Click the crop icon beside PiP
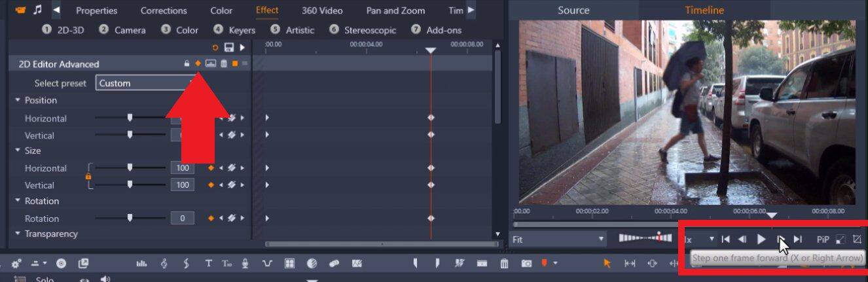The width and height of the screenshot is (868, 282). click(857, 239)
